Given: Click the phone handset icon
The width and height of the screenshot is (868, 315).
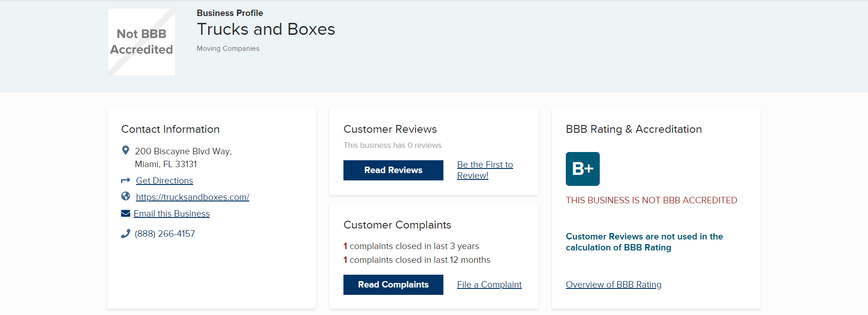Looking at the screenshot, I should point(126,234).
